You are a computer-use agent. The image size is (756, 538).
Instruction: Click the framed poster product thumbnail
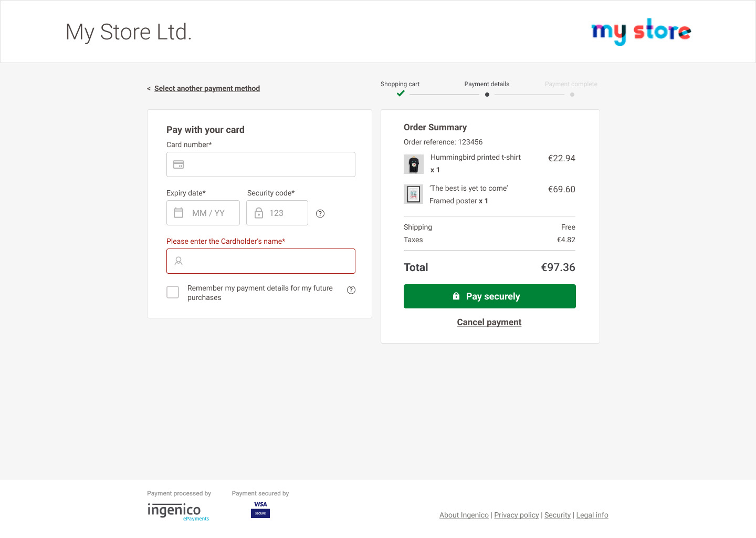pyautogui.click(x=414, y=194)
